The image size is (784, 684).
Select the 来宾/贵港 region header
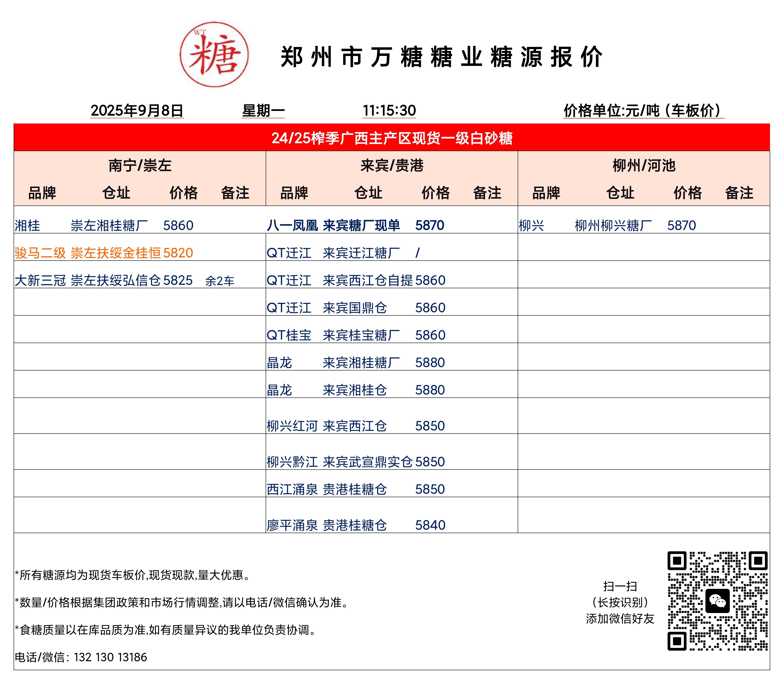[x=392, y=166]
